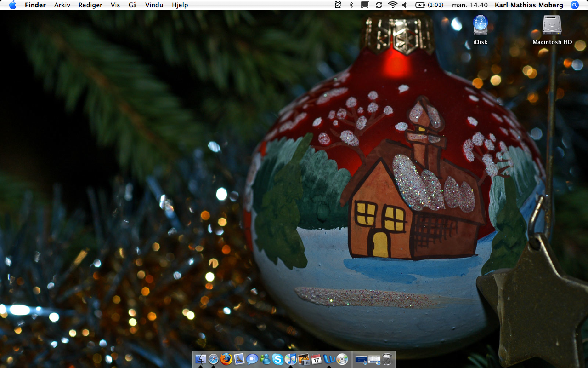Open the Karl Mathias Moberg user menu
Screen dimensions: 588x368
click(529, 5)
